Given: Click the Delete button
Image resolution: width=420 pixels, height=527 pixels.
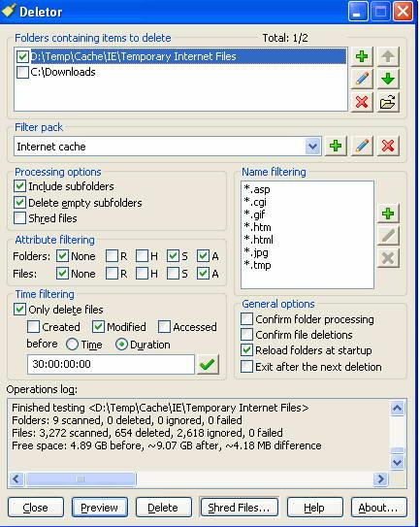Looking at the screenshot, I should [x=163, y=508].
